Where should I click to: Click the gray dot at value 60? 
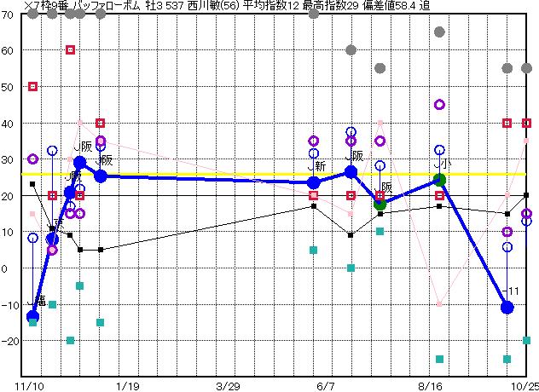[351, 50]
